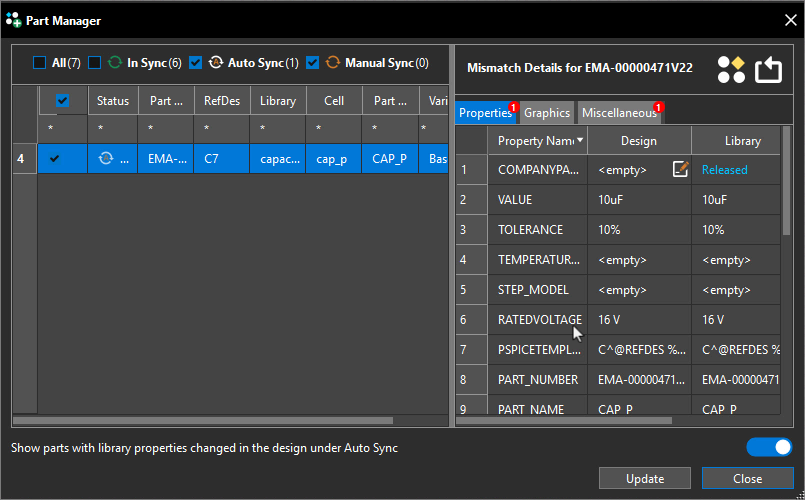805x500 pixels.
Task: Turn off the show changed library properties switch
Action: coord(769,447)
